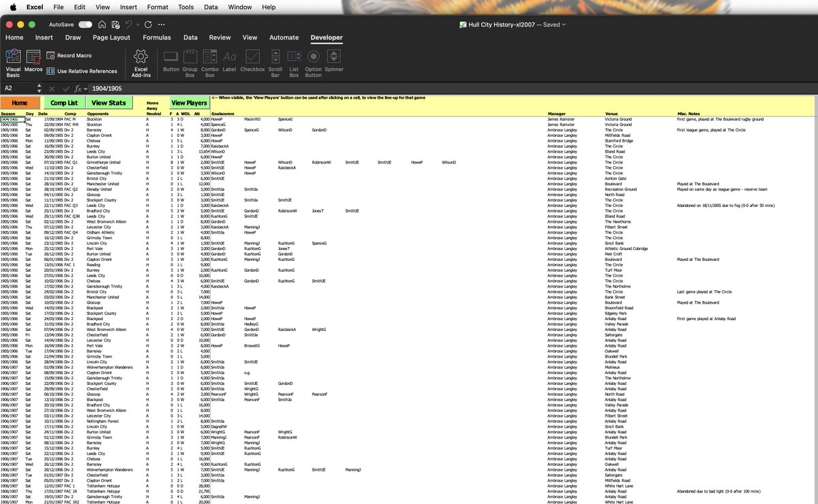Click the orange Home sheet button
This screenshot has width=818, height=504.
[20, 103]
